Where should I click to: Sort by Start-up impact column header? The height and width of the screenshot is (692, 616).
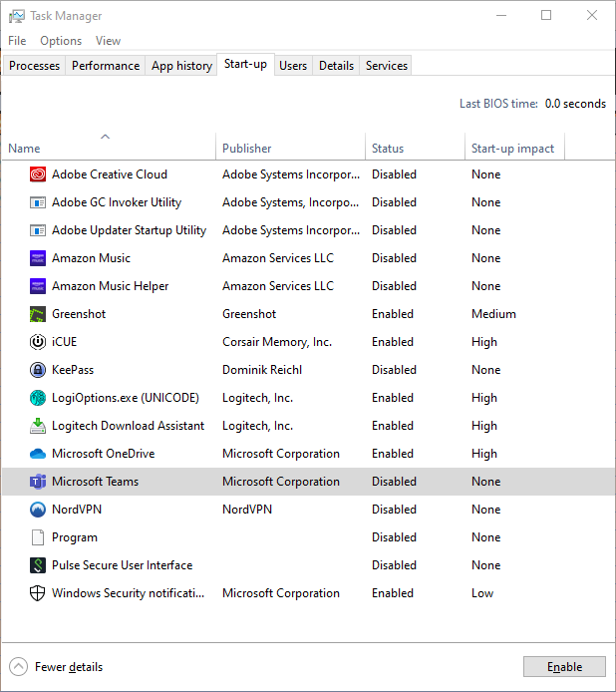tap(512, 149)
